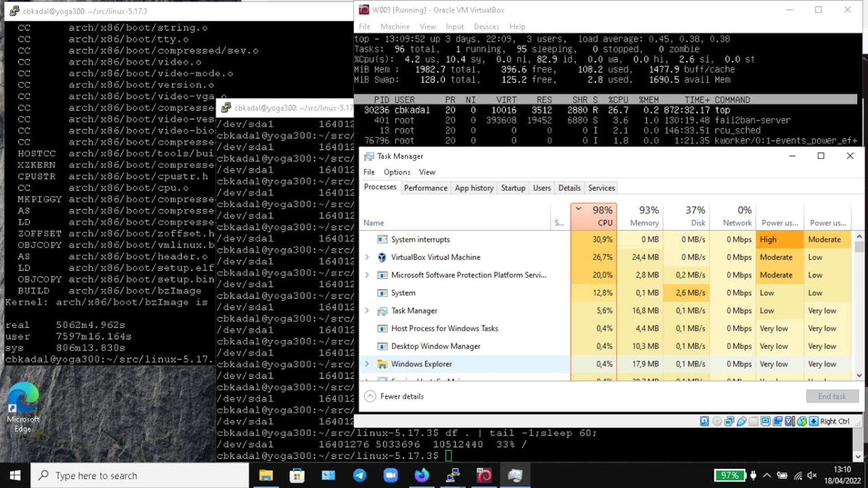Click VirtualBox shared folders indicator
868x488 pixels.
pyautogui.click(x=753, y=421)
